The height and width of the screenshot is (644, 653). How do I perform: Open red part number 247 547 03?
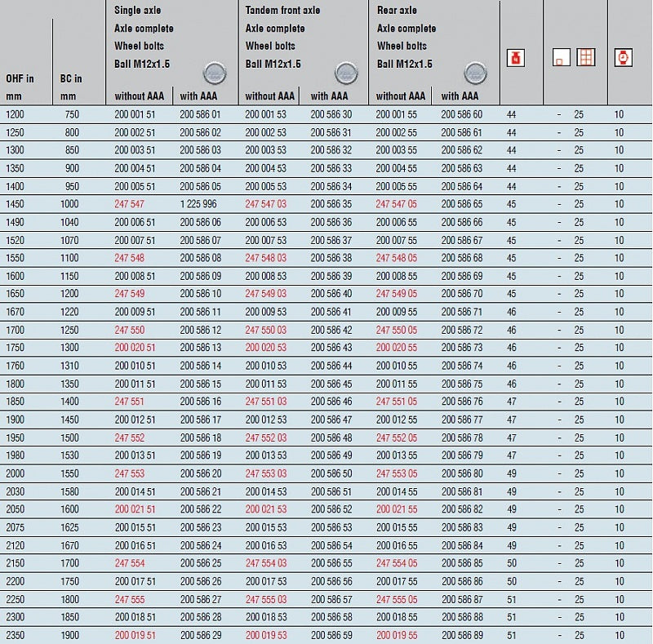(x=265, y=204)
